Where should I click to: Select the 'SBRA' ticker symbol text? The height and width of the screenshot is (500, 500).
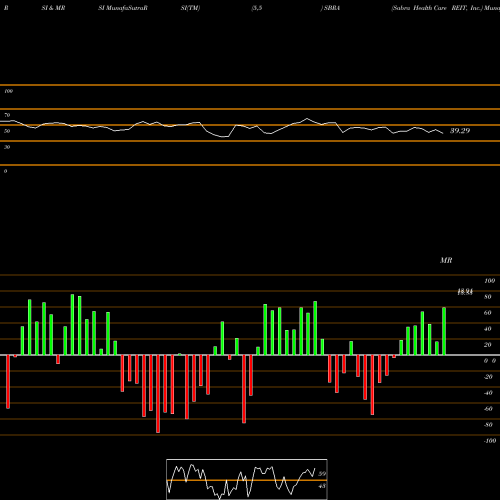(x=332, y=8)
